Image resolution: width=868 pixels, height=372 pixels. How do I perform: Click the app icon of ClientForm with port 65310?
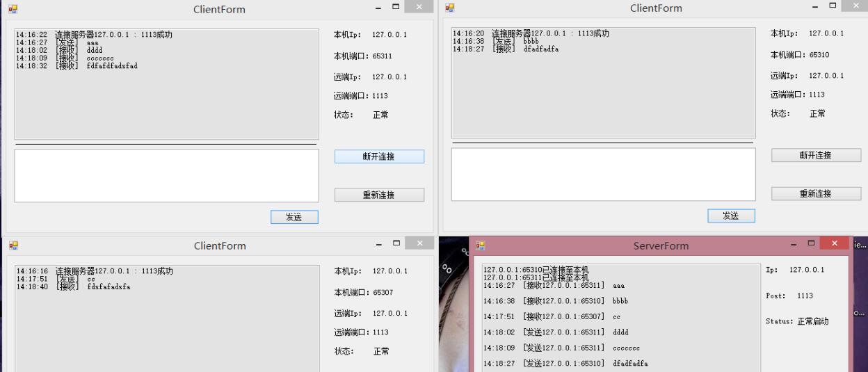tap(450, 8)
